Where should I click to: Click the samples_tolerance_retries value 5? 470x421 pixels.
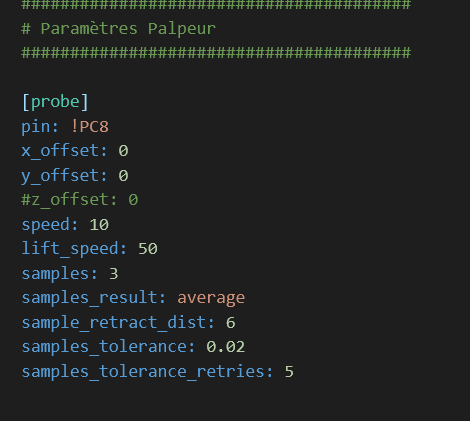click(x=289, y=372)
